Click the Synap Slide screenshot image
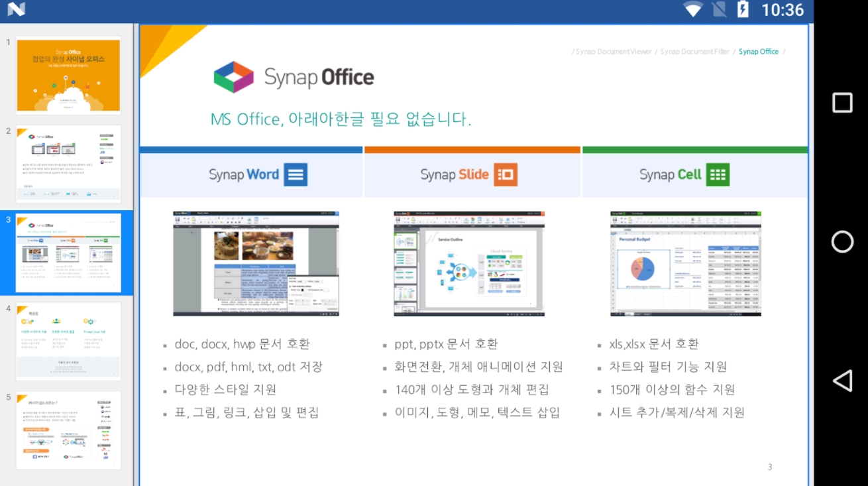 coord(469,264)
